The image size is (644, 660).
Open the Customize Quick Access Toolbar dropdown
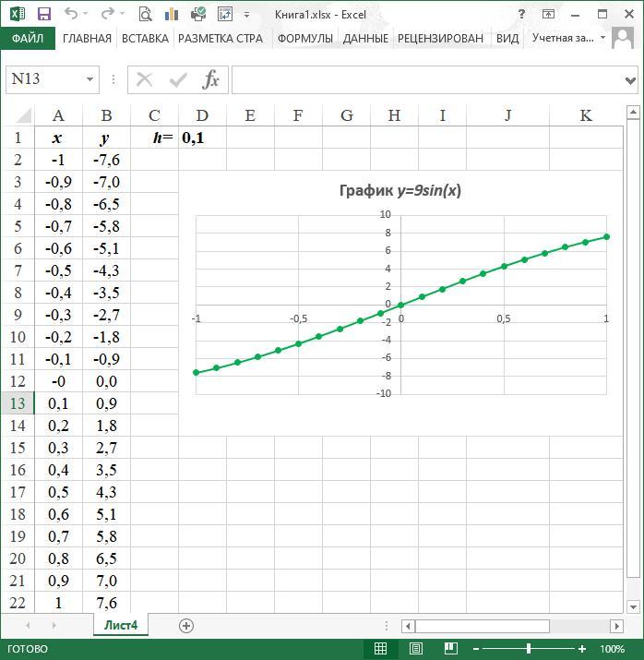click(246, 15)
